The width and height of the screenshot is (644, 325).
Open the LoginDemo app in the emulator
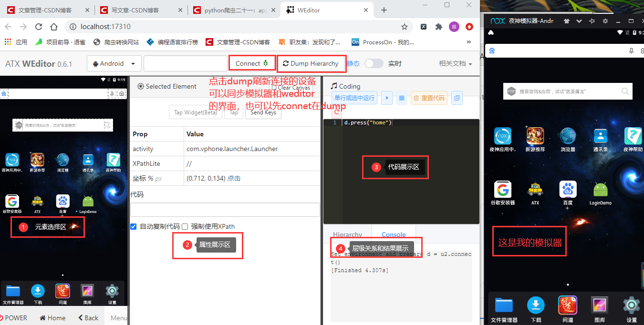click(x=600, y=189)
